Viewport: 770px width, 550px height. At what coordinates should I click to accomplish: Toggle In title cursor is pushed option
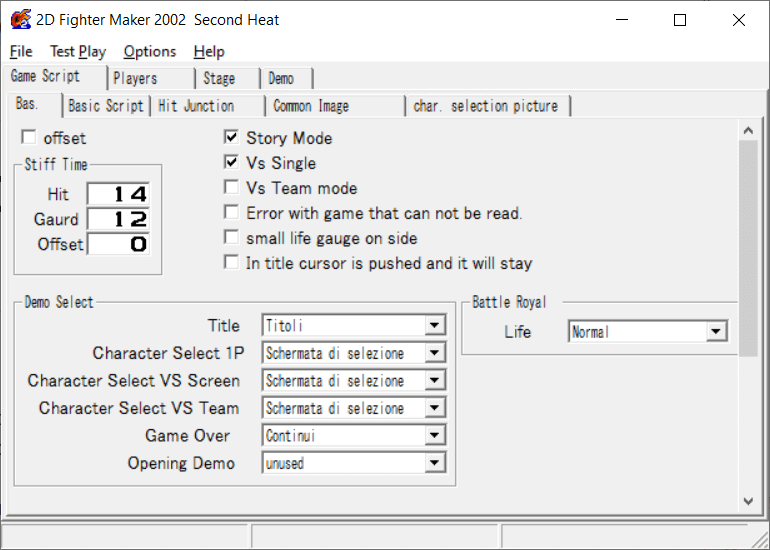(x=231, y=262)
